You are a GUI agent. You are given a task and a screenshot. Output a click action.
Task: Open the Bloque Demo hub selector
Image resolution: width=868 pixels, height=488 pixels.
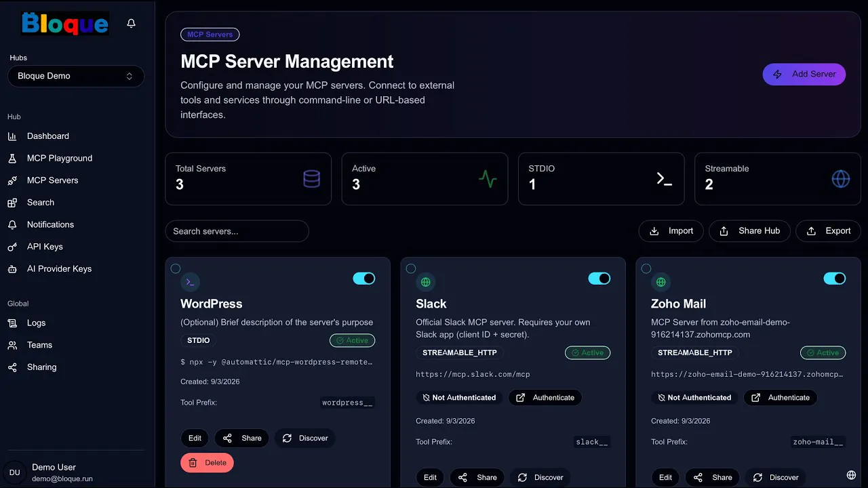pyautogui.click(x=76, y=76)
